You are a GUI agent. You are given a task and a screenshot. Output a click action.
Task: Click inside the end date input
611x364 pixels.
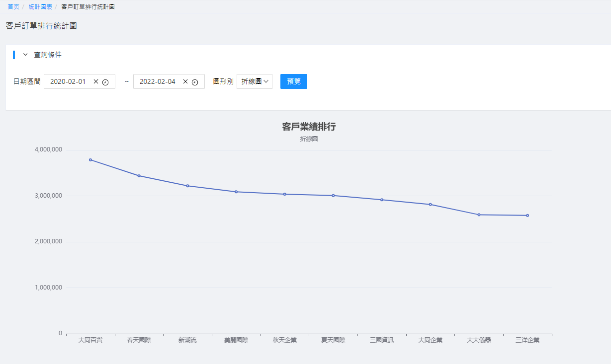tap(158, 81)
